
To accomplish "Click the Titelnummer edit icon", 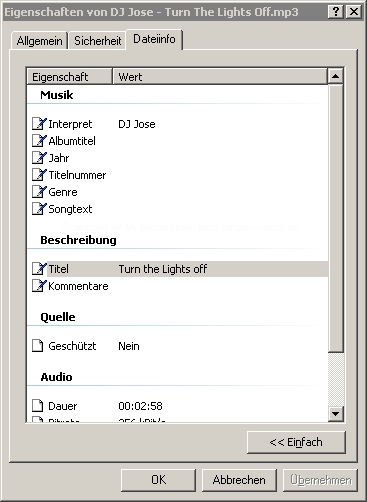I will point(39,175).
